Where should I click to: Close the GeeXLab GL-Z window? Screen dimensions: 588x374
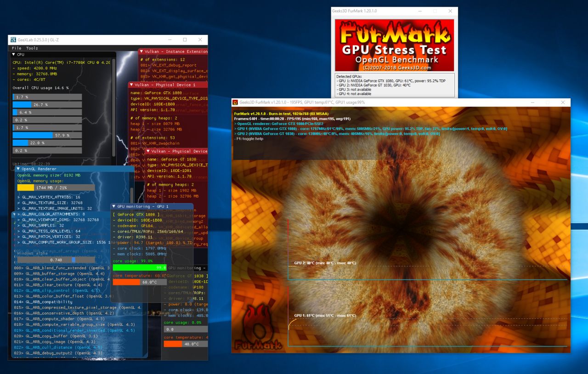coord(200,40)
